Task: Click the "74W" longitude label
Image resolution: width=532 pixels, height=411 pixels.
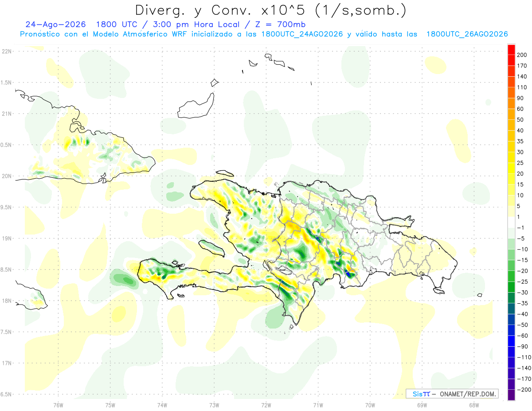Action: pyautogui.click(x=162, y=404)
